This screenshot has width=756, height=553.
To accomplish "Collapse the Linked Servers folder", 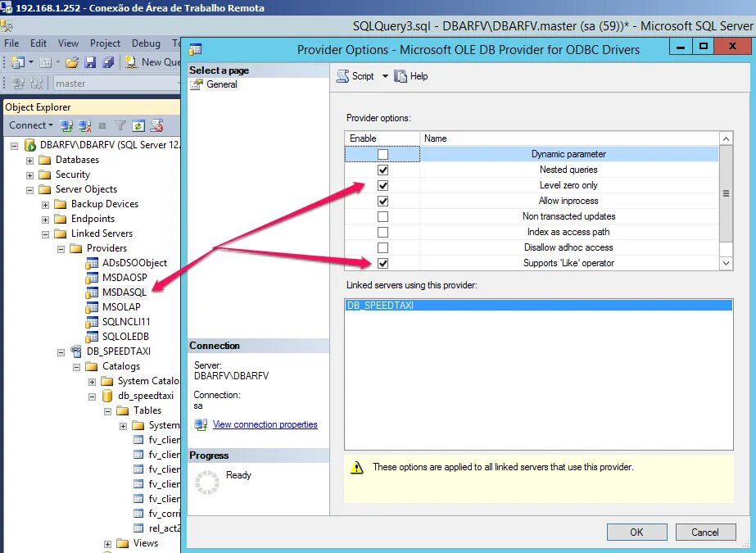I will tap(45, 234).
